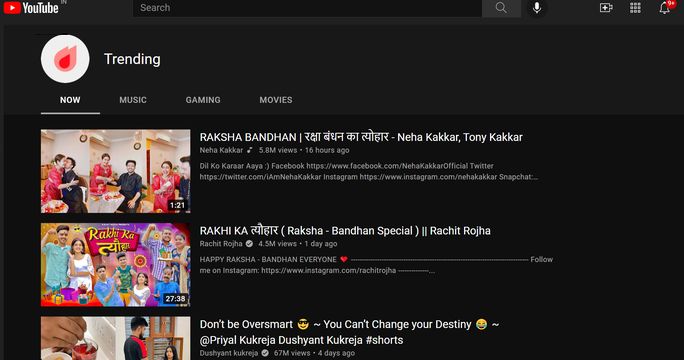684x360 pixels.
Task: Click music note badge beside Neha Kakkar
Action: tap(250, 150)
